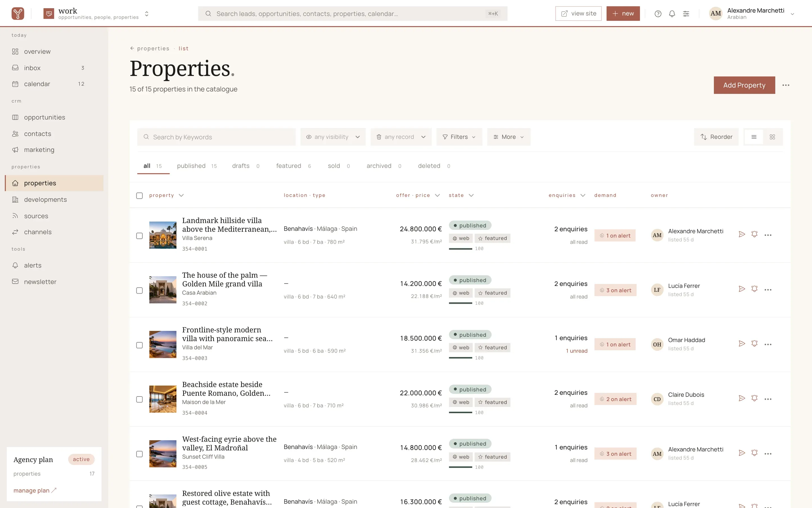
Task: Click alert bell for Casa Arabian row
Action: 754,289
